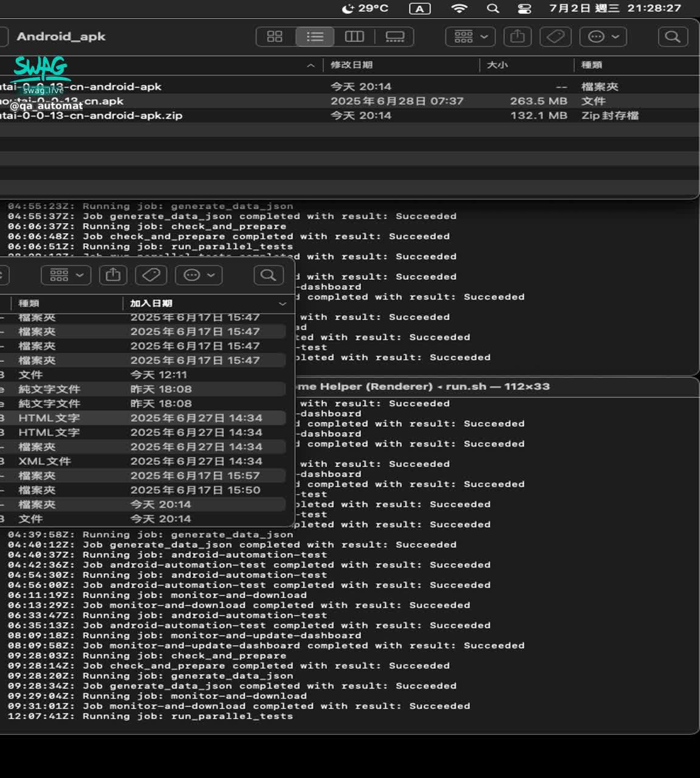Image resolution: width=700 pixels, height=778 pixels.
Task: Open group-by dropdown in Android_apk toolbar
Action: (470, 36)
